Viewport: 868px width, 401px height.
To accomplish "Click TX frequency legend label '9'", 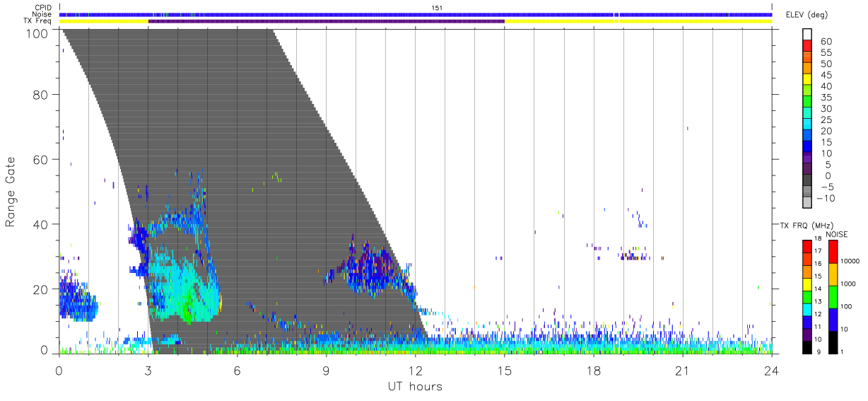I will click(x=819, y=351).
